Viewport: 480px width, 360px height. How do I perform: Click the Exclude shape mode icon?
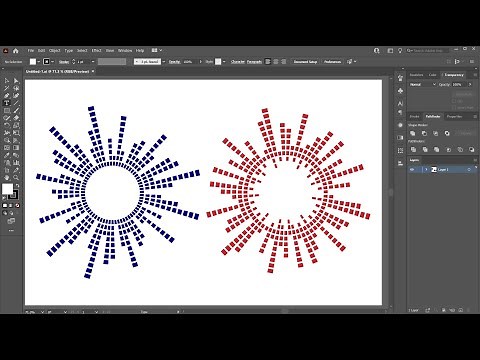447,133
